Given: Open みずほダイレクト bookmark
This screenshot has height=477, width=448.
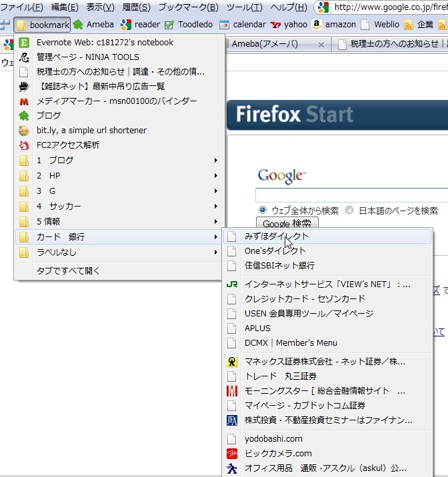Looking at the screenshot, I should click(327, 237).
